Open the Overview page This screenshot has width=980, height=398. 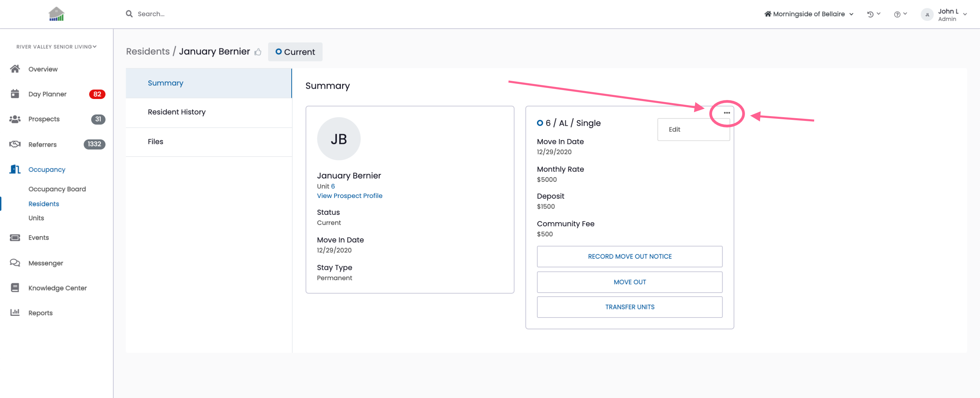43,69
